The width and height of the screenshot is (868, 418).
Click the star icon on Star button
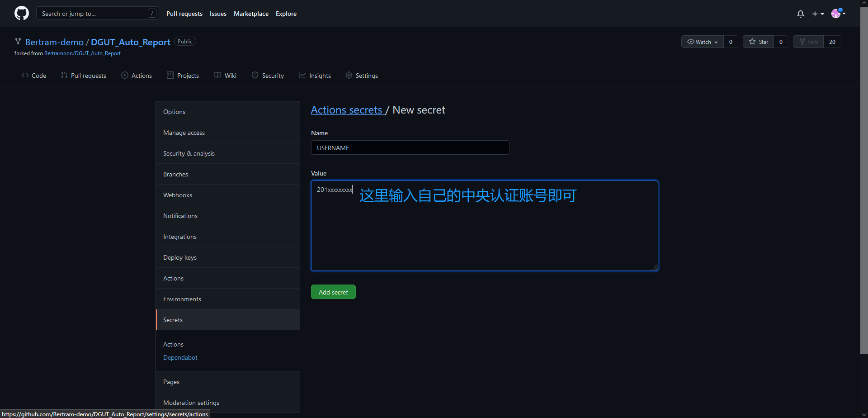752,42
